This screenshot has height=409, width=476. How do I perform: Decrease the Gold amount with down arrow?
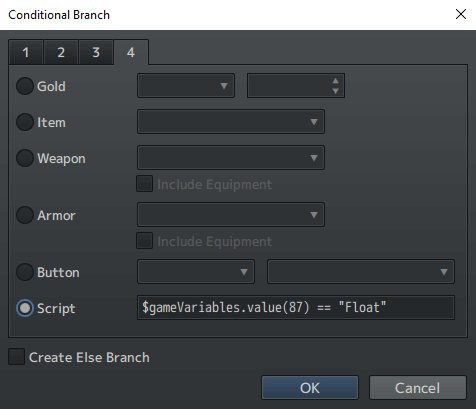(x=336, y=91)
